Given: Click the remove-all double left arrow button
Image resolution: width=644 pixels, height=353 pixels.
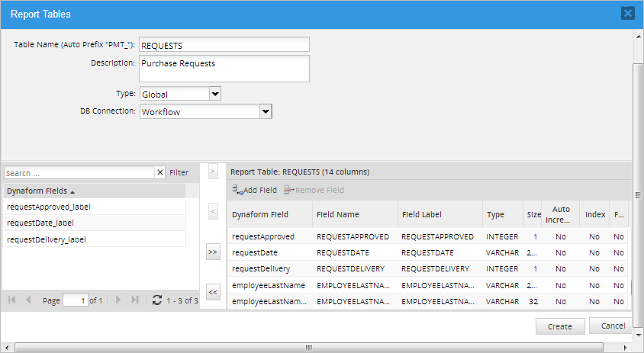Looking at the screenshot, I should point(213,292).
